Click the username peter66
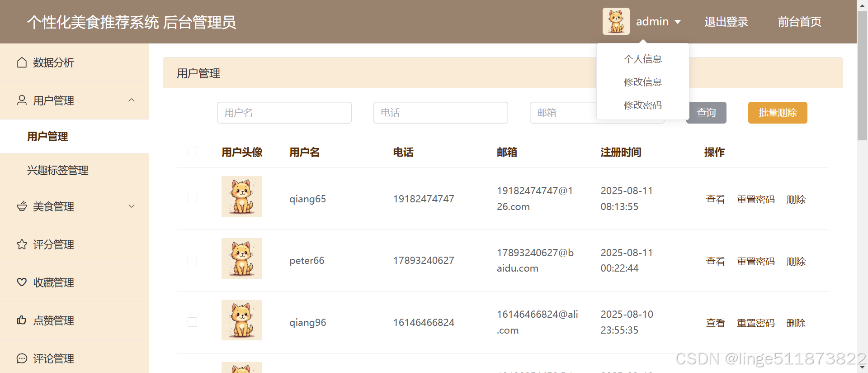 tap(307, 260)
